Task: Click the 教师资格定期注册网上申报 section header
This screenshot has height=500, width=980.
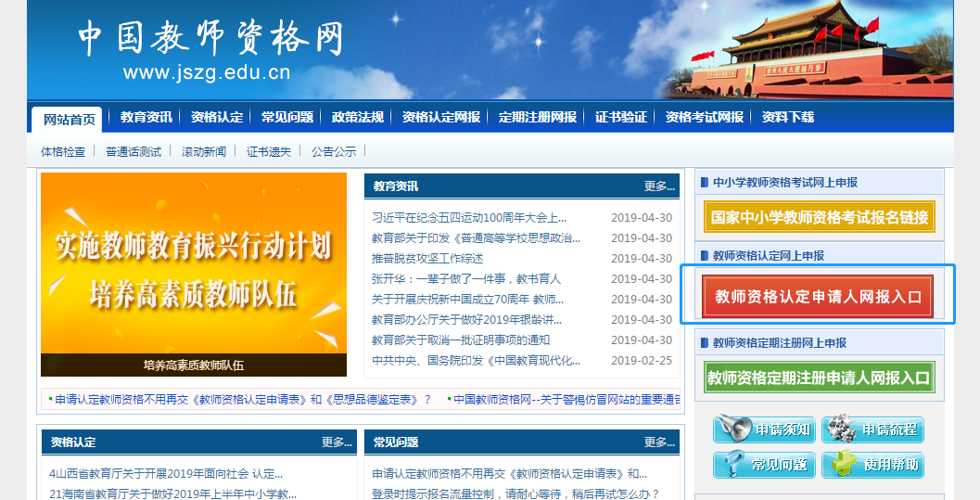Action: tap(780, 343)
